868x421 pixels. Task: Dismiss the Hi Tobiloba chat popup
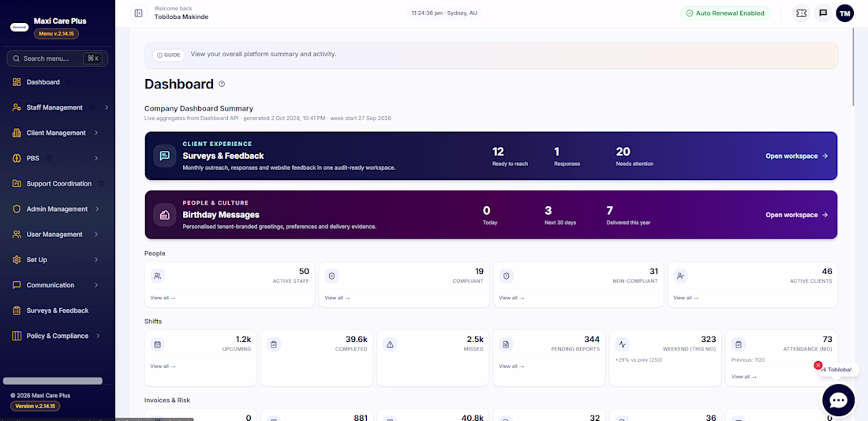tap(818, 365)
